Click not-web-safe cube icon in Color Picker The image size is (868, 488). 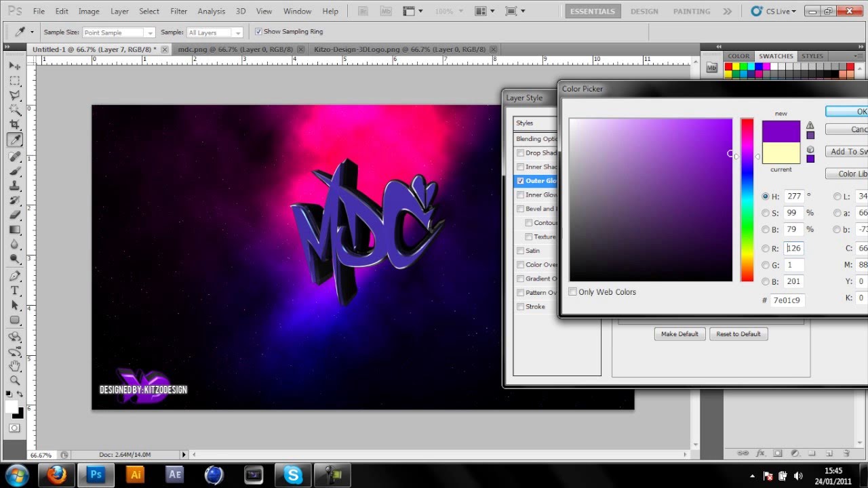tap(810, 149)
